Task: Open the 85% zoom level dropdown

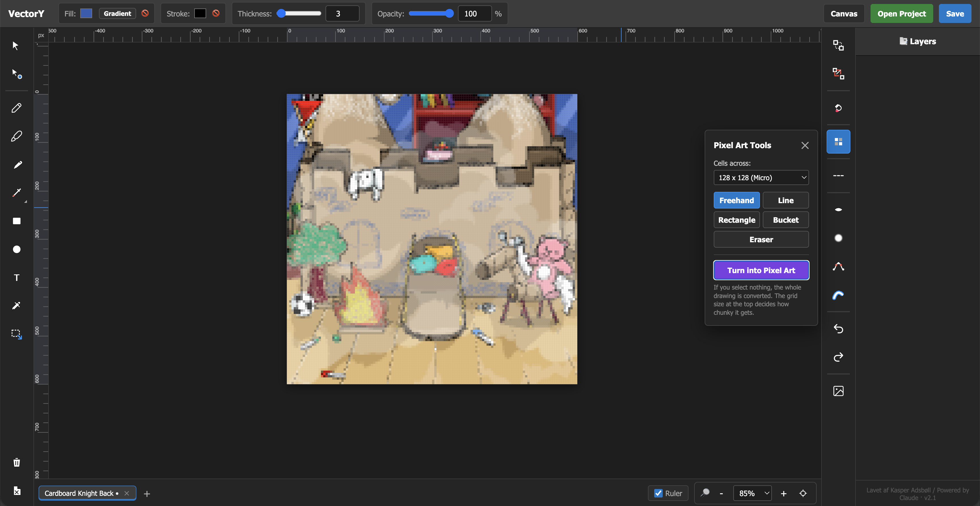Action: [753, 494]
